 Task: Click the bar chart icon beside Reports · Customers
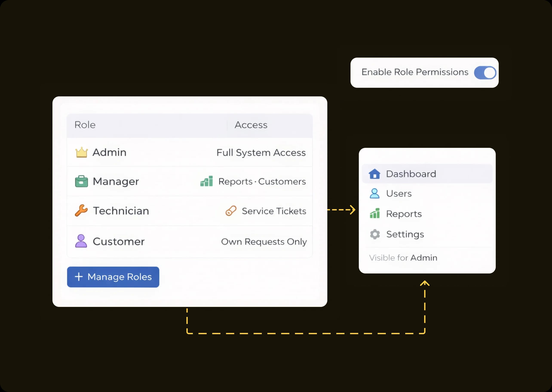(x=206, y=181)
